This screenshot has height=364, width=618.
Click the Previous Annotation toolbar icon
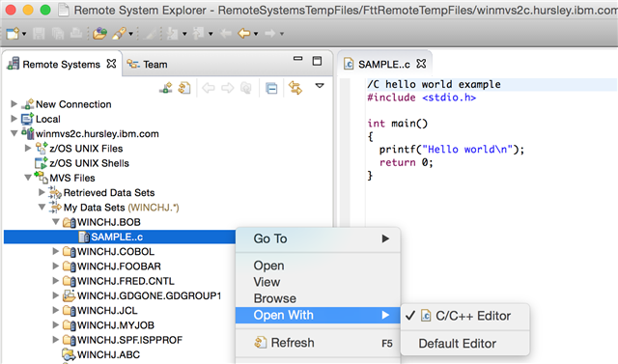[198, 34]
